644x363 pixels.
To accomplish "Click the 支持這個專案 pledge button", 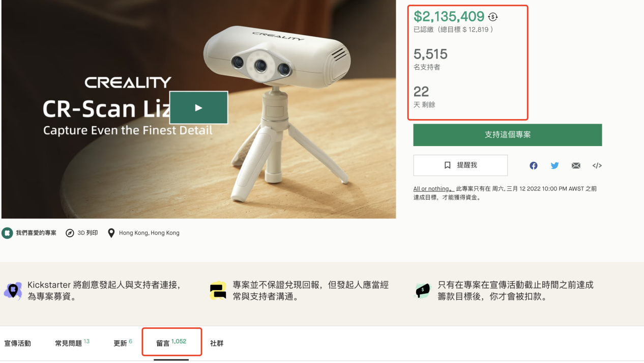I will (507, 134).
